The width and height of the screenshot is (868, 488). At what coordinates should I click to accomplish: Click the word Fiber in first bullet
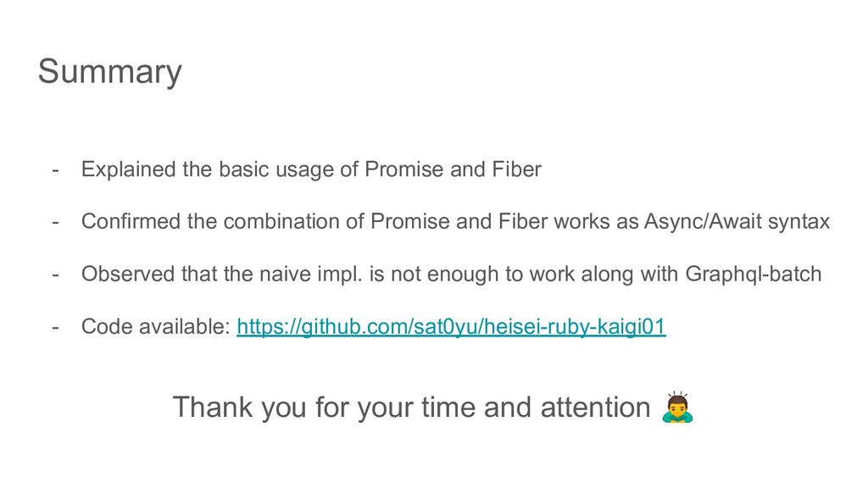coord(515,169)
